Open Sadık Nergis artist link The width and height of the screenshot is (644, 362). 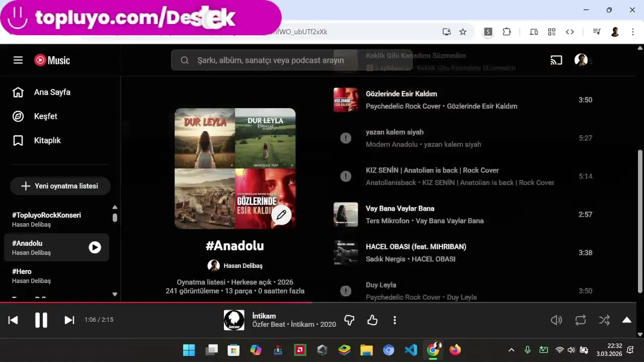point(385,259)
